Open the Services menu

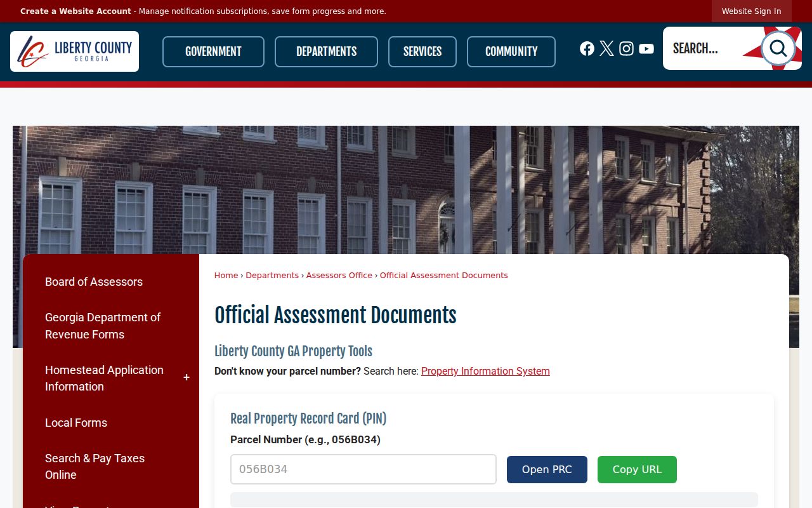[422, 51]
